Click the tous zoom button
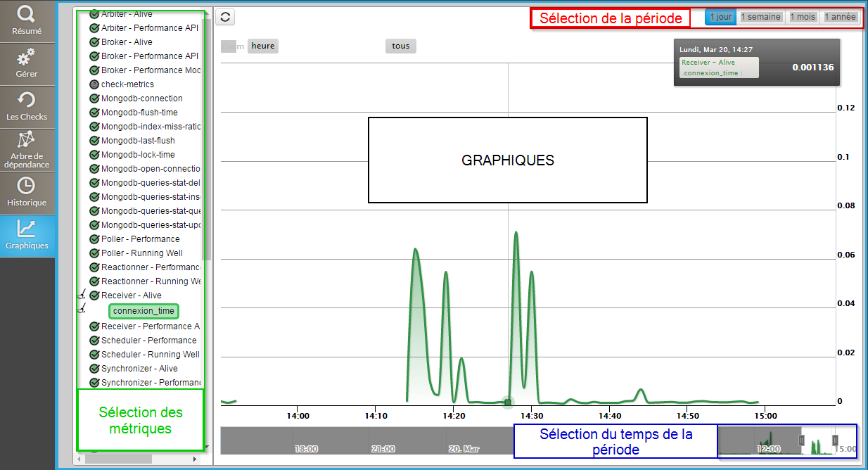 401,46
